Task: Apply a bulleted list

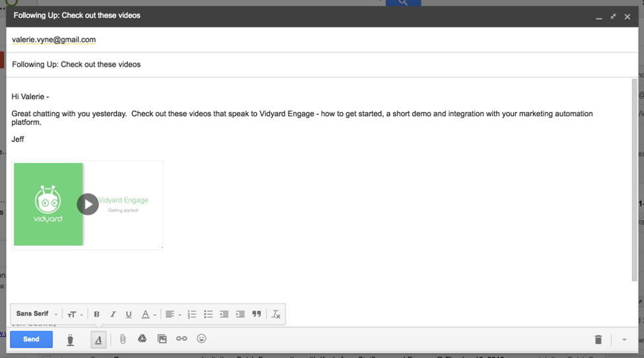Action: (x=208, y=314)
